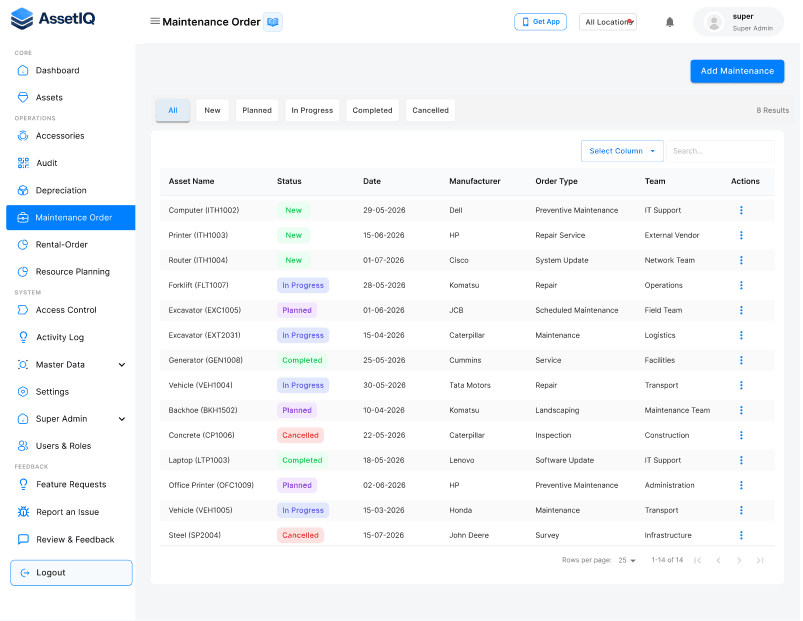Image resolution: width=803 pixels, height=621 pixels.
Task: Click the Feature Requests bulb icon
Action: [x=23, y=484]
